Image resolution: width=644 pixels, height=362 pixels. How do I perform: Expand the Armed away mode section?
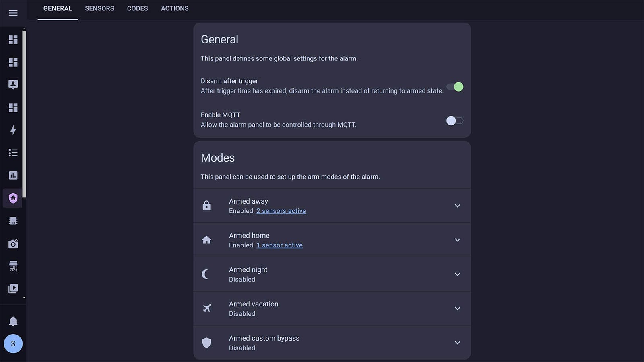coord(458,206)
